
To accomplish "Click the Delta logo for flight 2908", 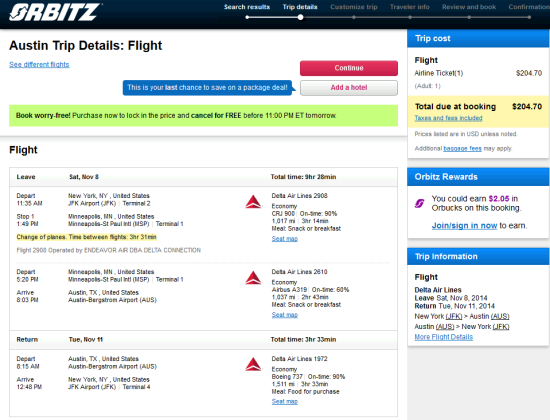I will coord(253,202).
